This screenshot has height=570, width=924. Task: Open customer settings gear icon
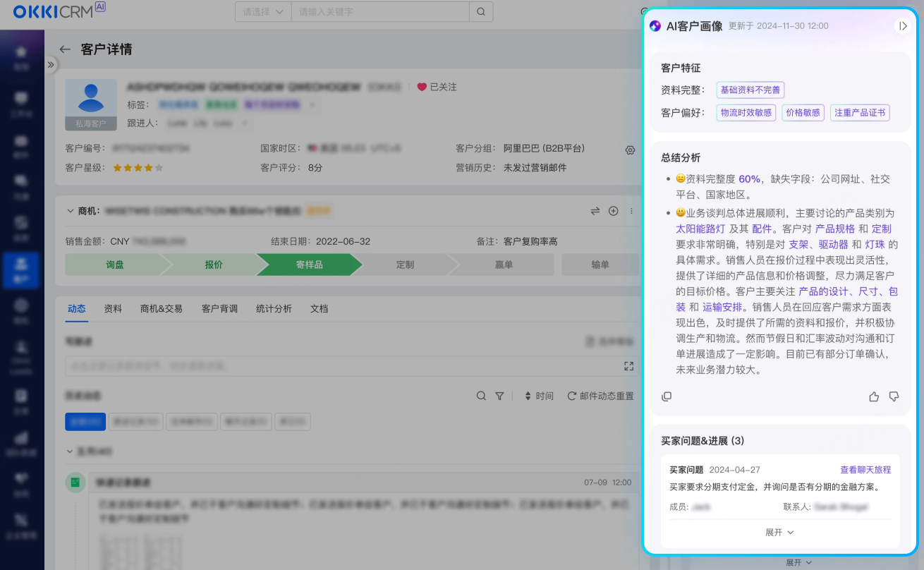pyautogui.click(x=630, y=150)
